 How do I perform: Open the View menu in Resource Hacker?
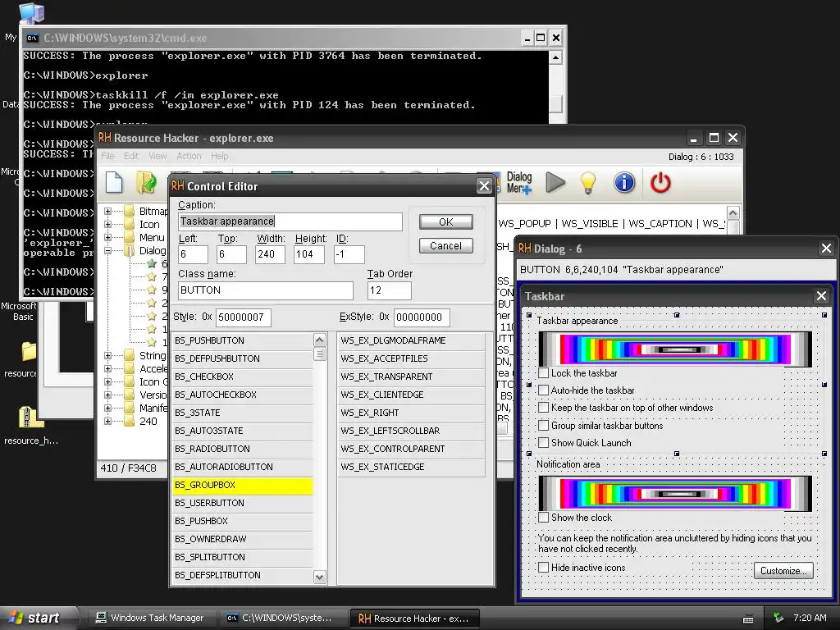(x=158, y=156)
